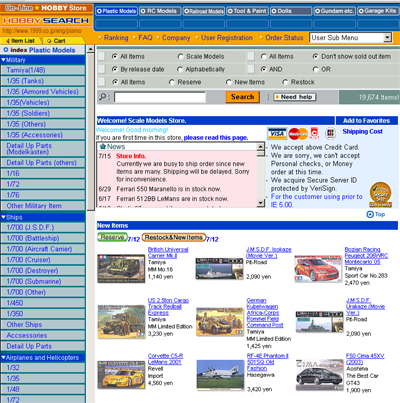Switch to Plastic Models tab

point(116,11)
